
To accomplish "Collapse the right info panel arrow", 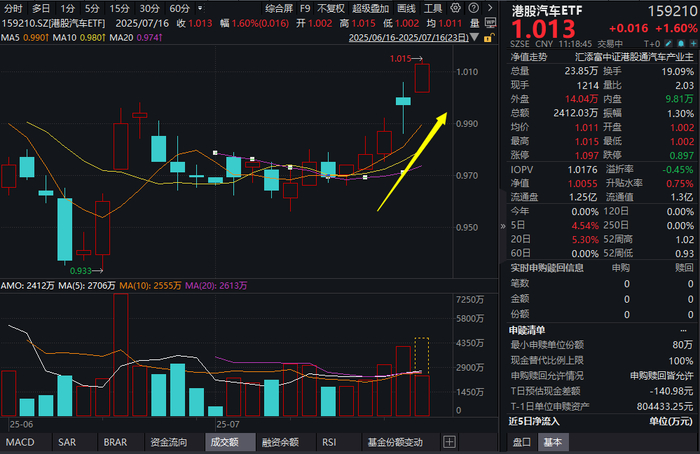I will 503,226.
